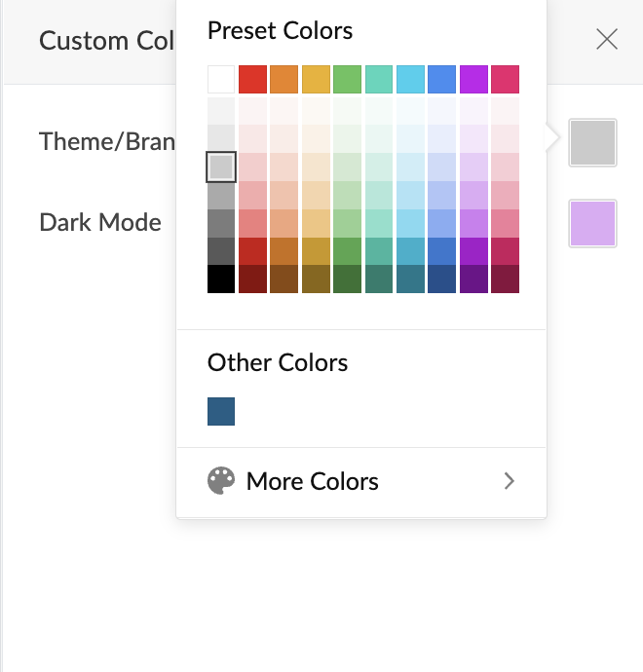This screenshot has width=643, height=672.
Task: Choose the orange preset color swatch
Action: click(284, 79)
